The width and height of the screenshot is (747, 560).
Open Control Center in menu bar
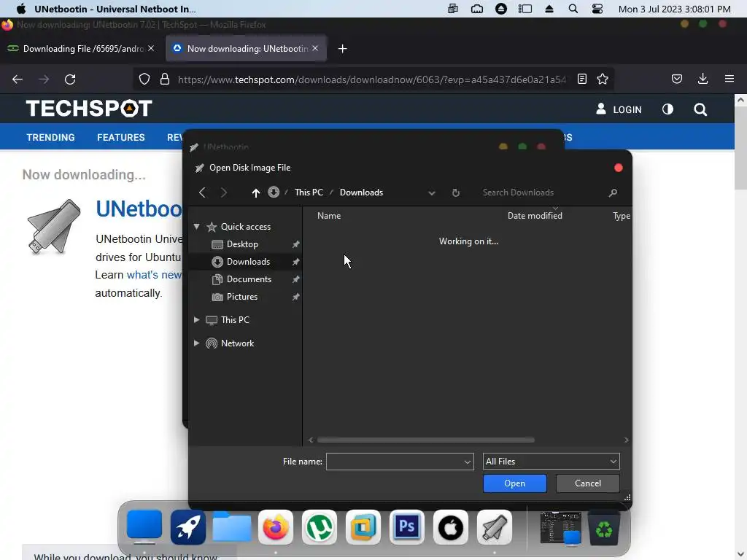click(597, 9)
